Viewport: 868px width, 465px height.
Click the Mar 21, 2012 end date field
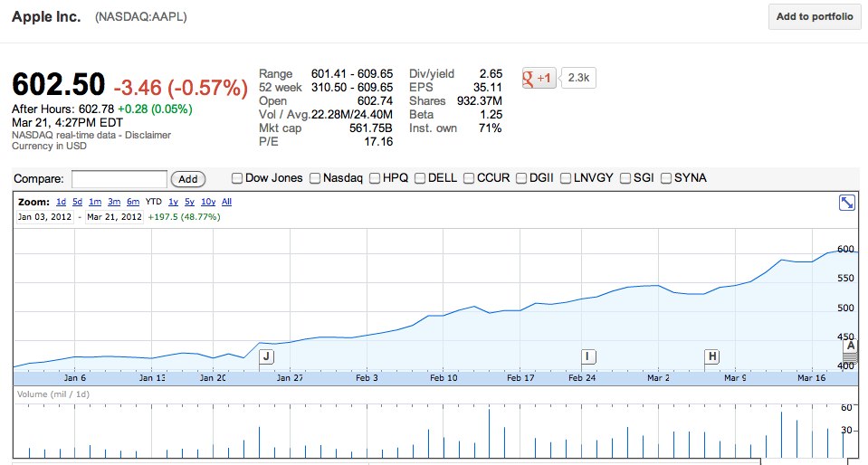pos(115,217)
